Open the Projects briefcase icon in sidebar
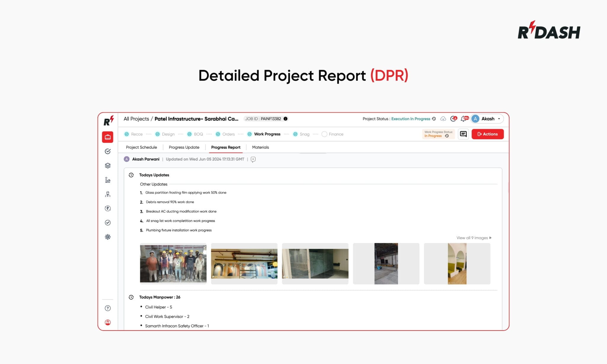The height and width of the screenshot is (364, 607). (x=108, y=137)
